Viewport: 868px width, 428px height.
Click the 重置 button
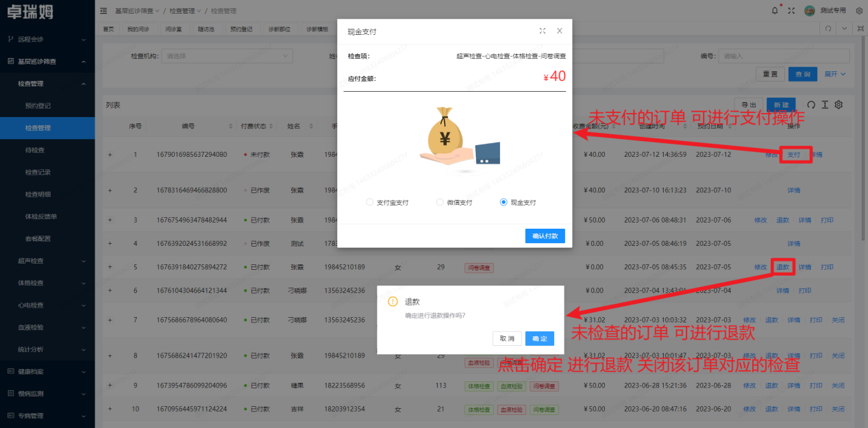click(770, 74)
